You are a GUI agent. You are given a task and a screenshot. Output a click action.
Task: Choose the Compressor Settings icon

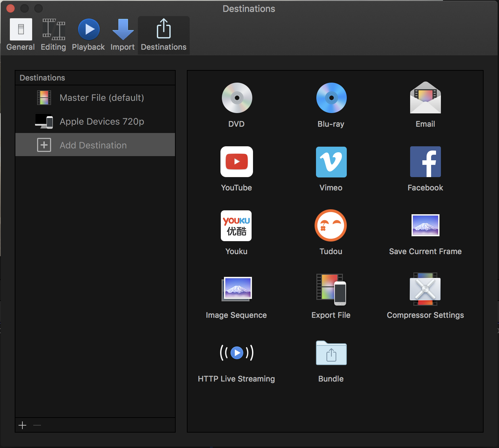click(425, 289)
